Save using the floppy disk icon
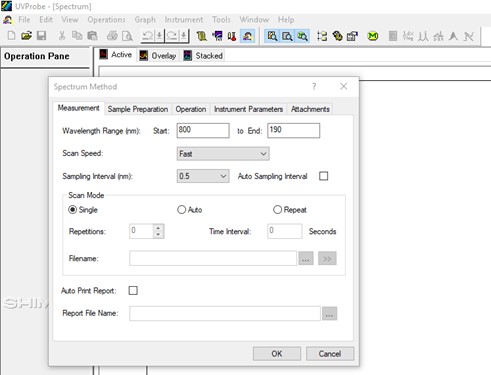The width and height of the screenshot is (491, 375). point(41,35)
